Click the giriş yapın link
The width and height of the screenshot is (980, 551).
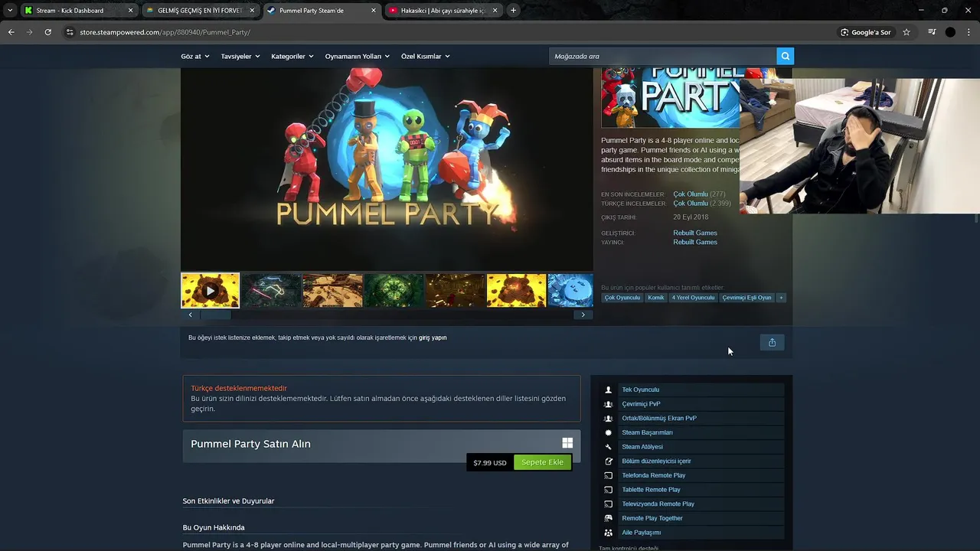(x=433, y=337)
